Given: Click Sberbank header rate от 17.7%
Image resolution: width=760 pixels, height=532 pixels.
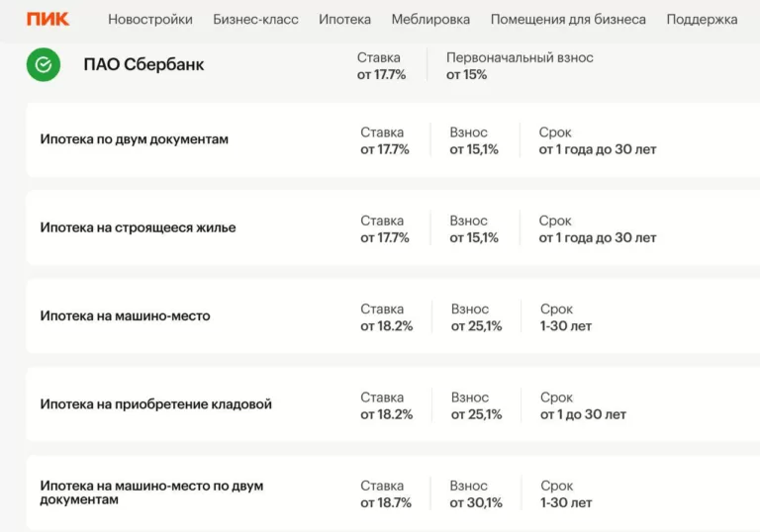Looking at the screenshot, I should (381, 74).
